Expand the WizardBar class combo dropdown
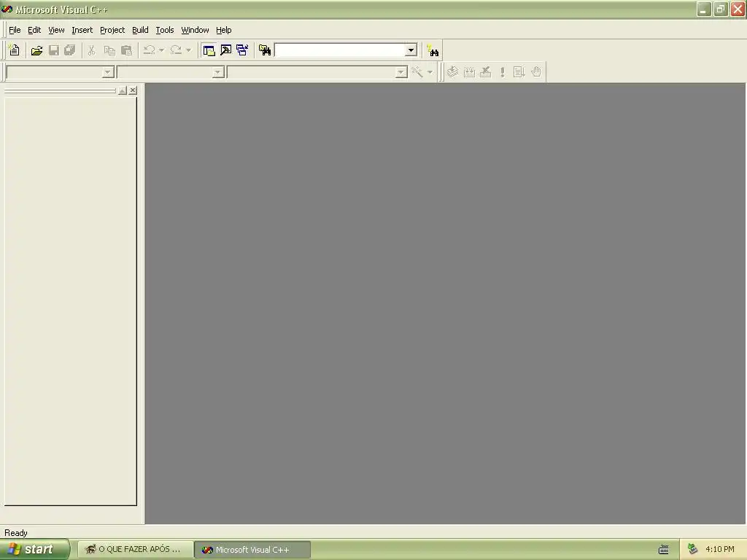747x560 pixels. (108, 72)
